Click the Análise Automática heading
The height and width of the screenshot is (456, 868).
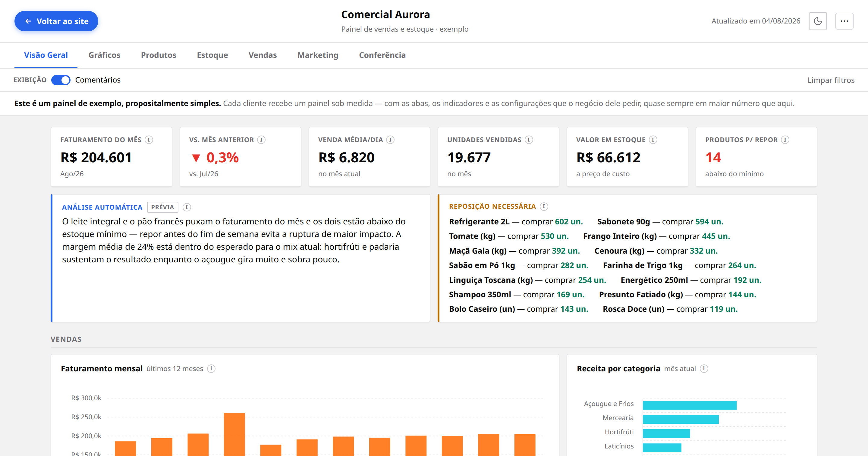(102, 207)
